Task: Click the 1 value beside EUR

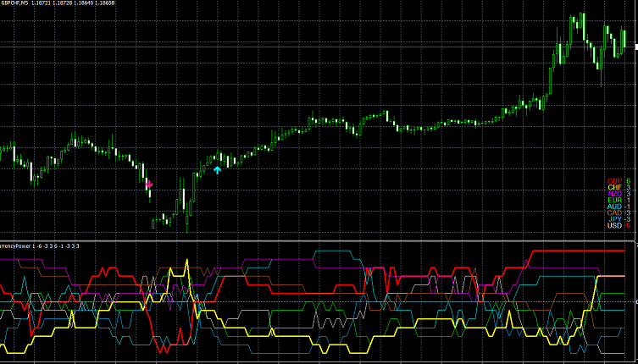Action: tap(629, 200)
